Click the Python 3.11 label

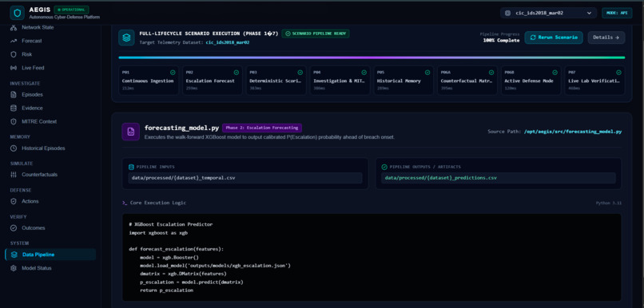click(609, 203)
